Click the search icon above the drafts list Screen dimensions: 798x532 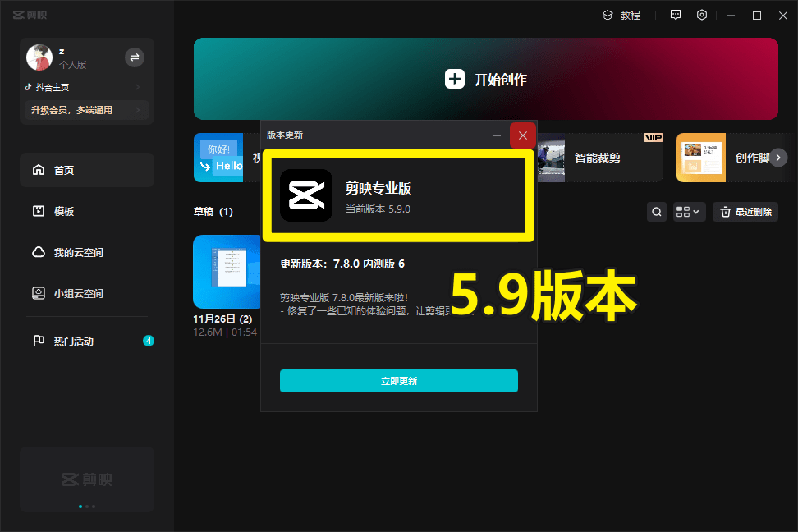pyautogui.click(x=656, y=211)
